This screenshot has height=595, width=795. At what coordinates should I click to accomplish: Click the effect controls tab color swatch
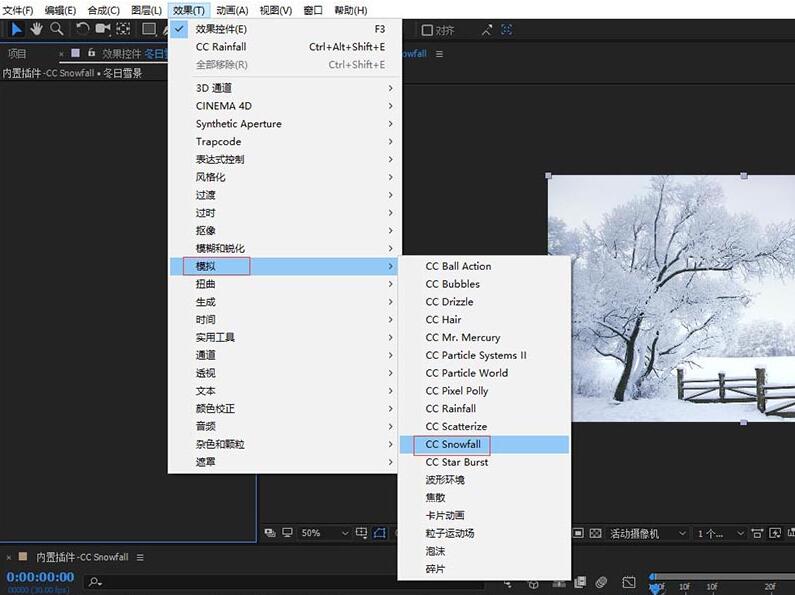pyautogui.click(x=76, y=53)
